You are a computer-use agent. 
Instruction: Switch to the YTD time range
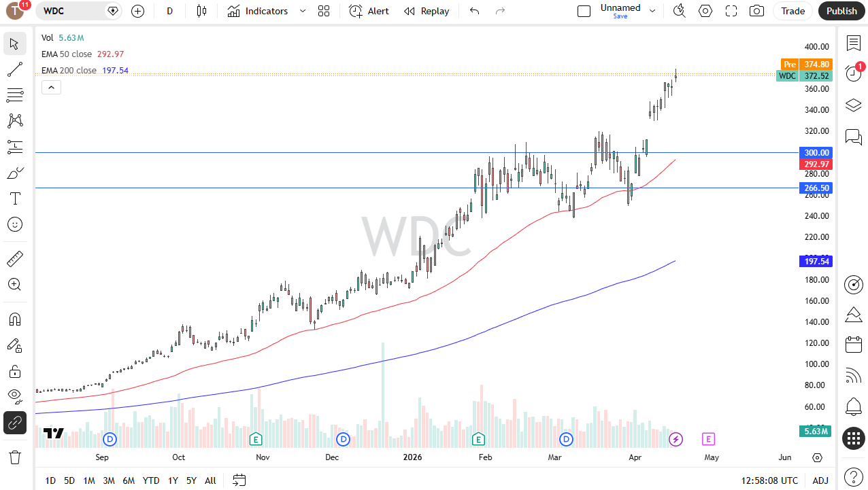point(151,480)
